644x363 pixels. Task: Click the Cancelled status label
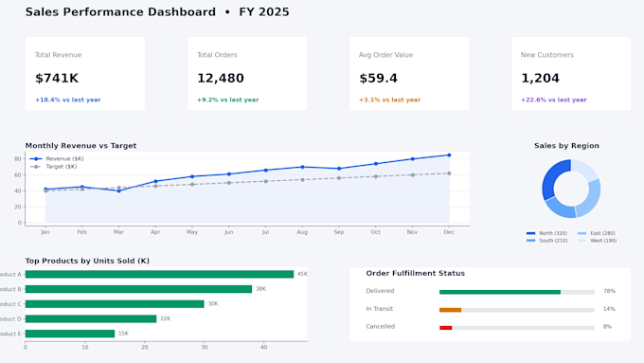pyautogui.click(x=381, y=326)
